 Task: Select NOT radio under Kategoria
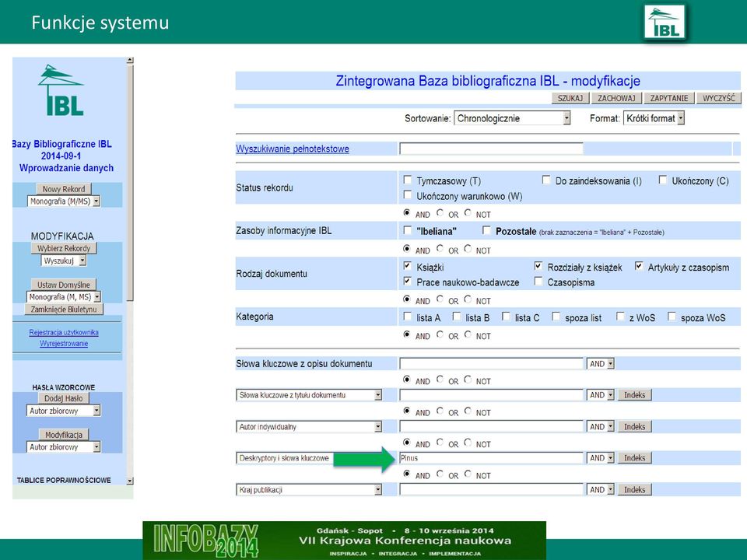[x=468, y=334]
